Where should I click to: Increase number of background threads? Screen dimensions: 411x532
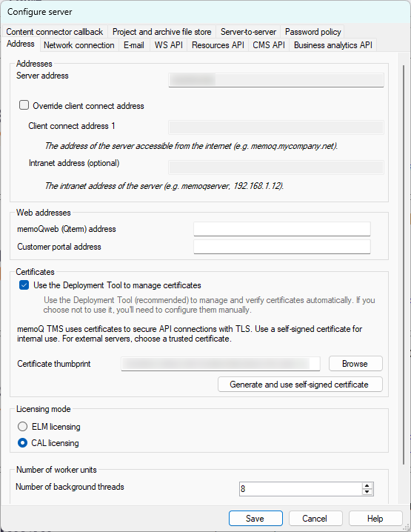[367, 485]
